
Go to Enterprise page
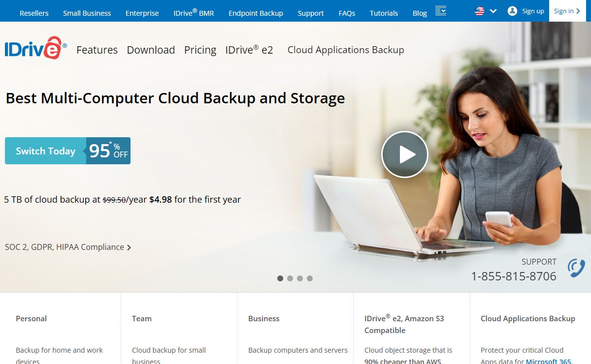tap(142, 13)
